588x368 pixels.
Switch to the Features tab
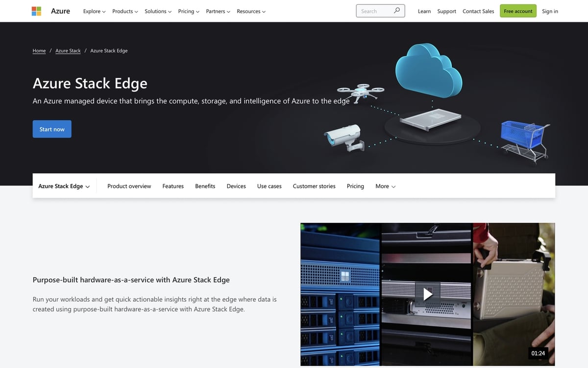(172, 186)
